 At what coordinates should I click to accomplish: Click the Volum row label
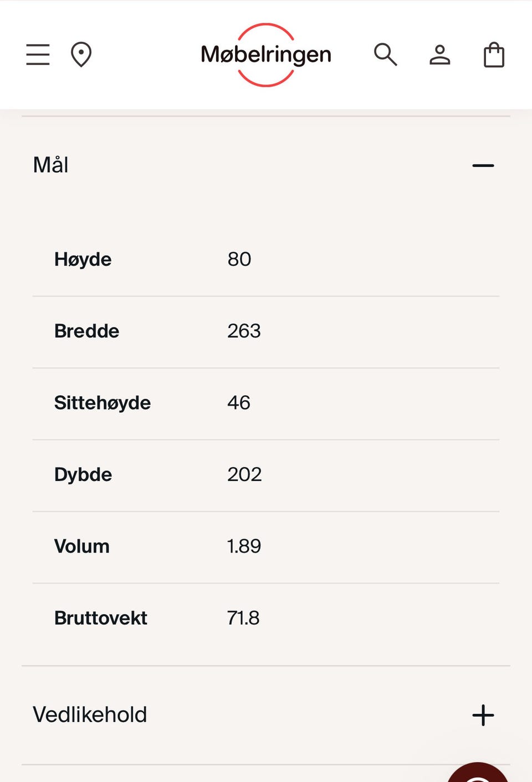point(82,546)
